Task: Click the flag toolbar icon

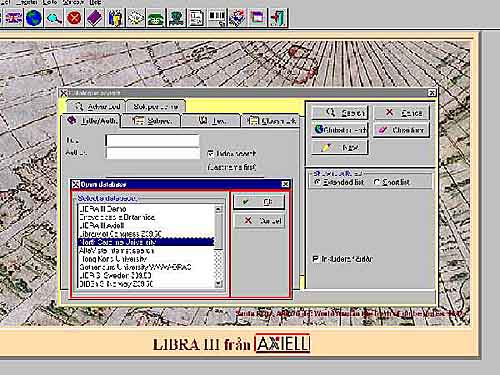Action: point(13,17)
